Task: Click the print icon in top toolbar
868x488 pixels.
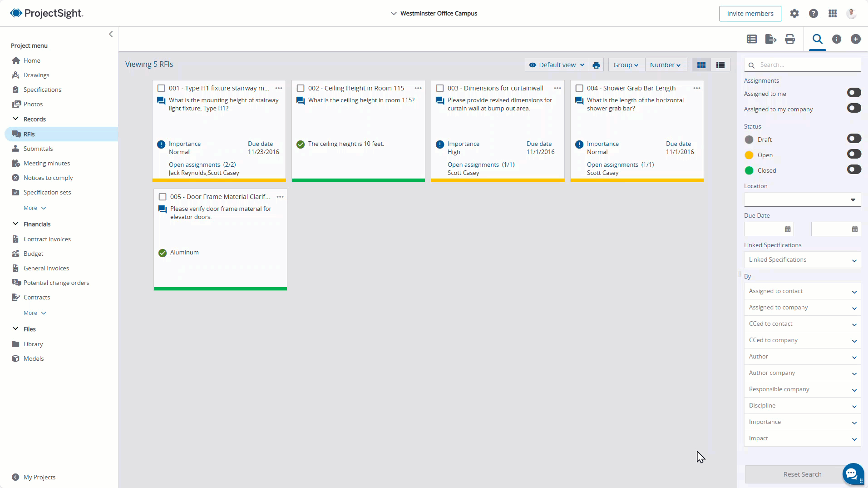Action: (x=790, y=39)
